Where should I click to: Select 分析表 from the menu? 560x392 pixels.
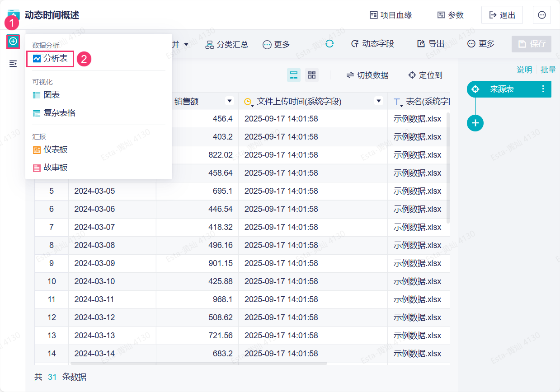(x=51, y=59)
